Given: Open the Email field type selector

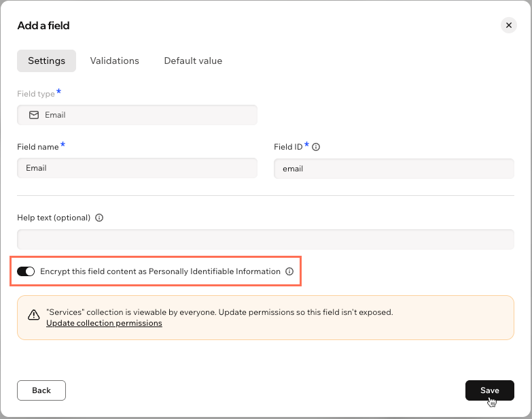Looking at the screenshot, I should click(x=137, y=115).
